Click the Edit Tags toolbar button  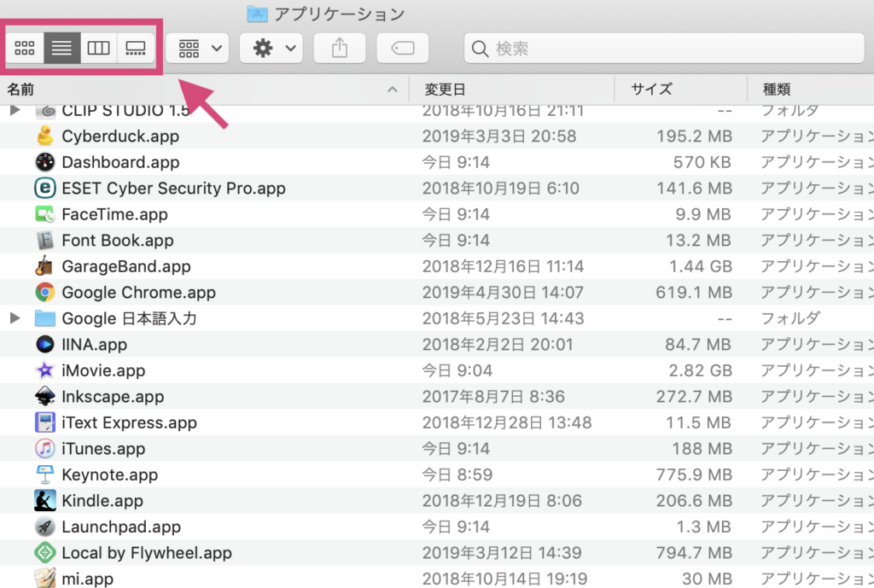(x=403, y=49)
